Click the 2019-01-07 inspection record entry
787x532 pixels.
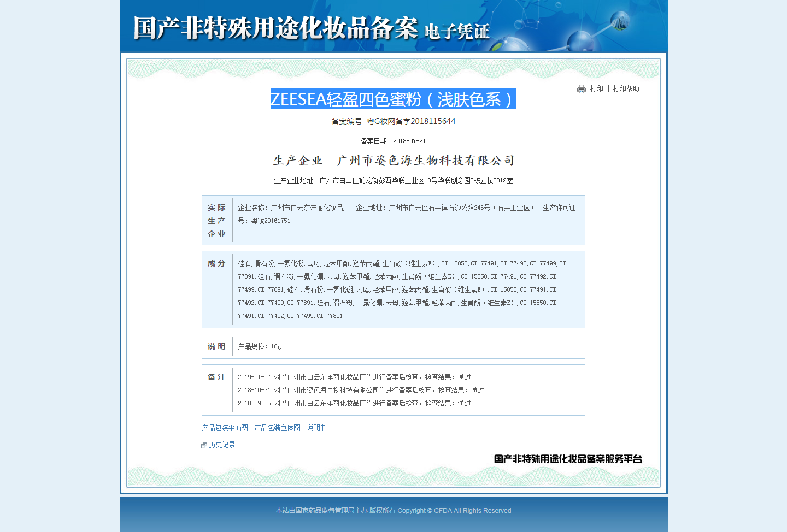pos(354,377)
